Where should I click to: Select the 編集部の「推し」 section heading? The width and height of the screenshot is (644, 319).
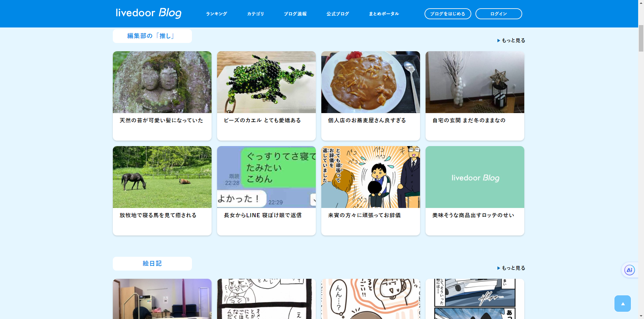point(152,36)
